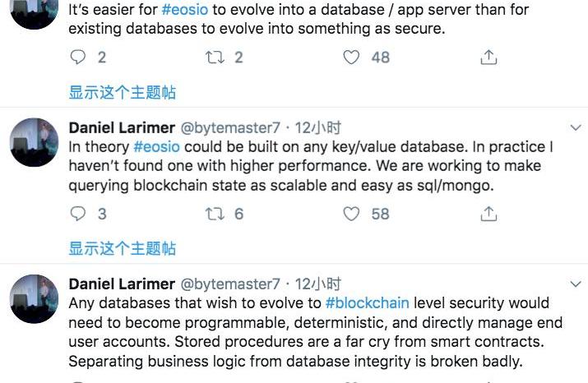588x383 pixels.
Task: Like the tweet with 58 likes
Action: coord(351,214)
